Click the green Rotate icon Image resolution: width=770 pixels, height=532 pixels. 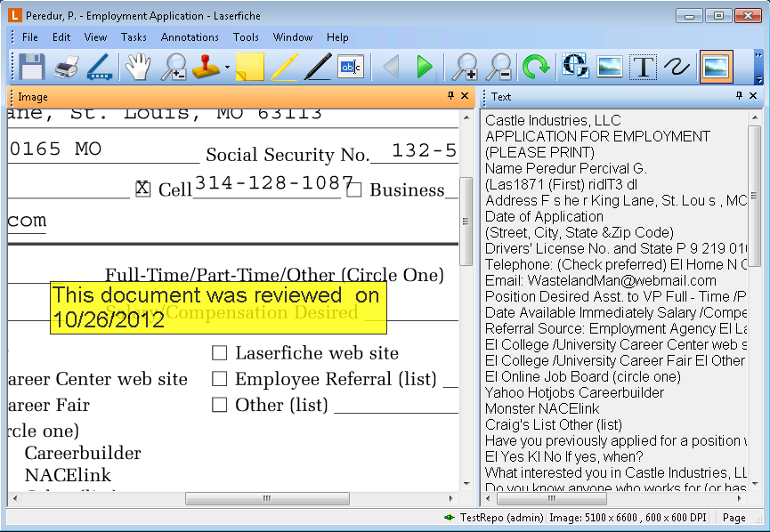pyautogui.click(x=535, y=66)
